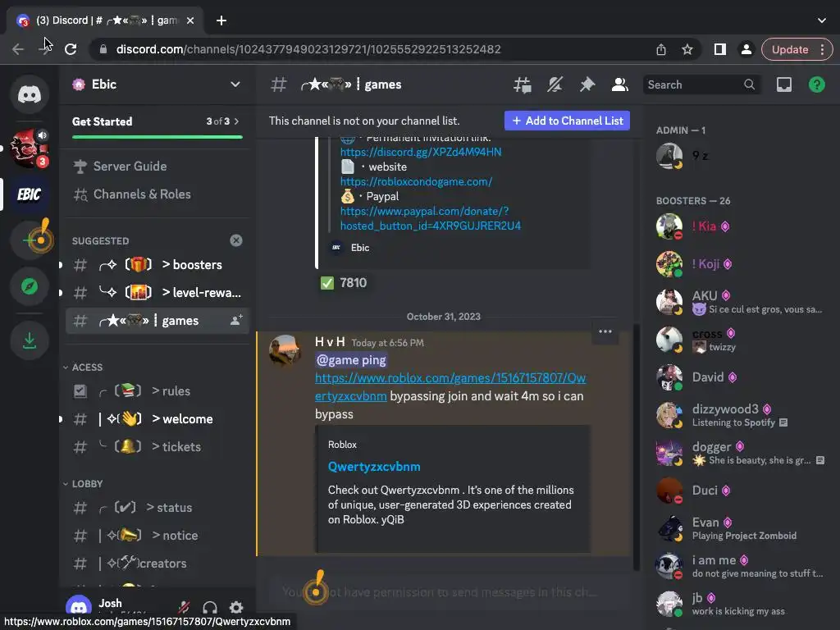Select the EBIC server icon

tap(30, 194)
